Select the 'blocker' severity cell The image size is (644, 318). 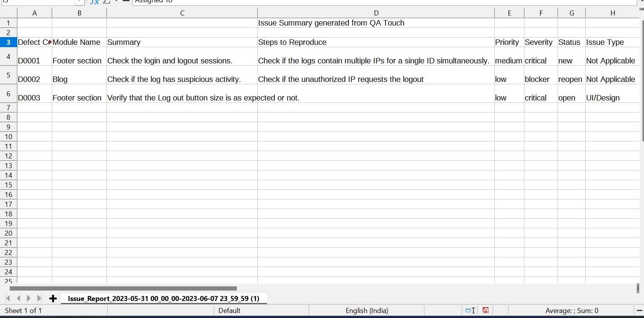click(x=541, y=75)
